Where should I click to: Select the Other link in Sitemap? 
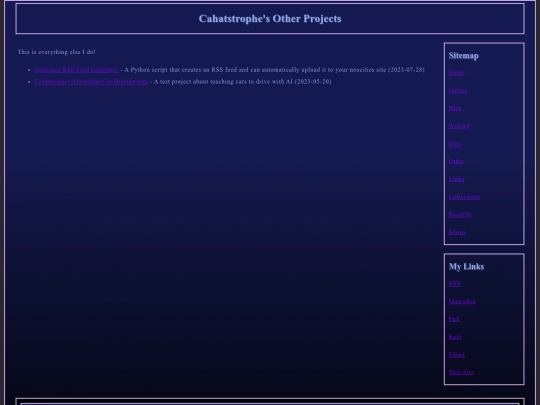coord(456,161)
